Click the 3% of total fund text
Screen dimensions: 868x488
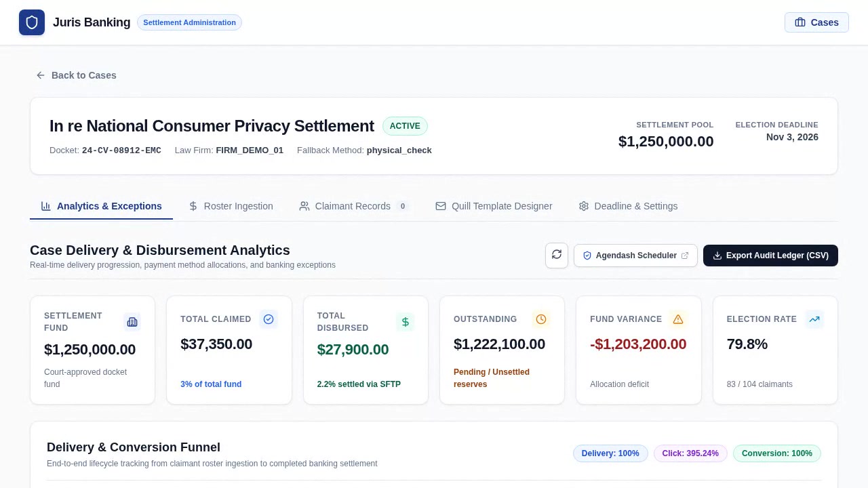click(211, 384)
